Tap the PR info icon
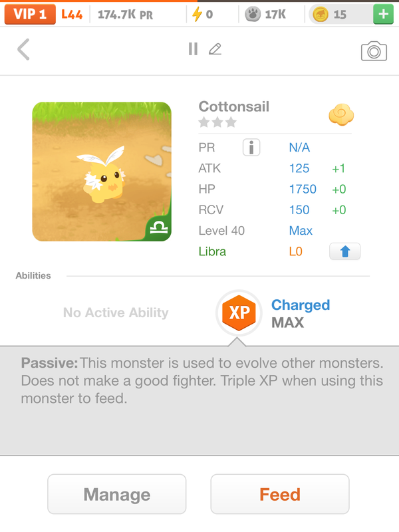This screenshot has width=399, height=532. 251,148
